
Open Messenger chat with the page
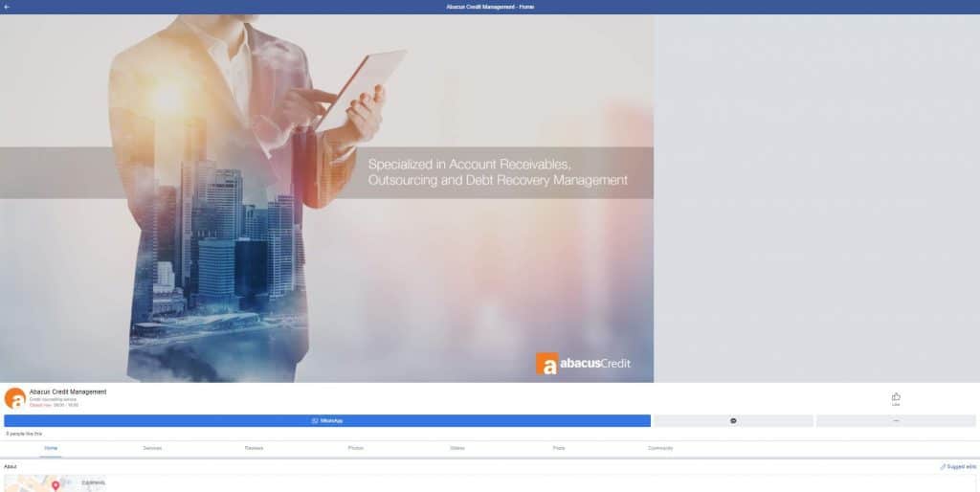click(733, 421)
